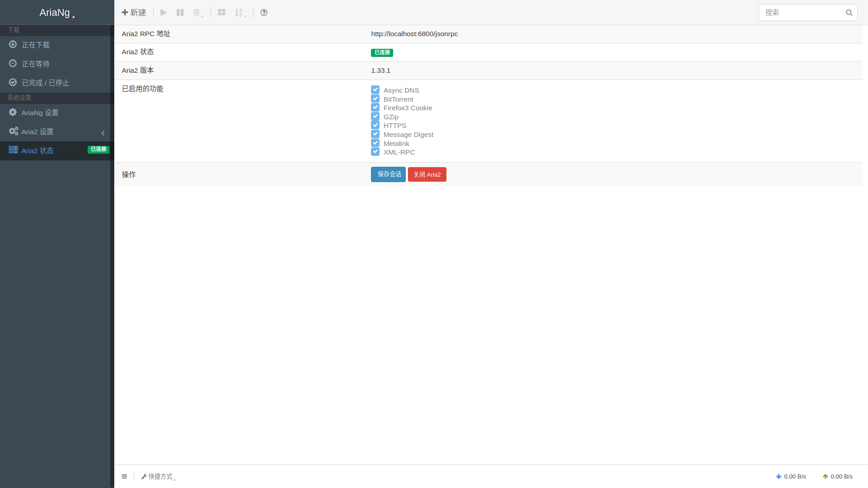Screen dimensions: 868x488
Task: Click the trash delete tasks icon
Action: pyautogui.click(x=197, y=13)
